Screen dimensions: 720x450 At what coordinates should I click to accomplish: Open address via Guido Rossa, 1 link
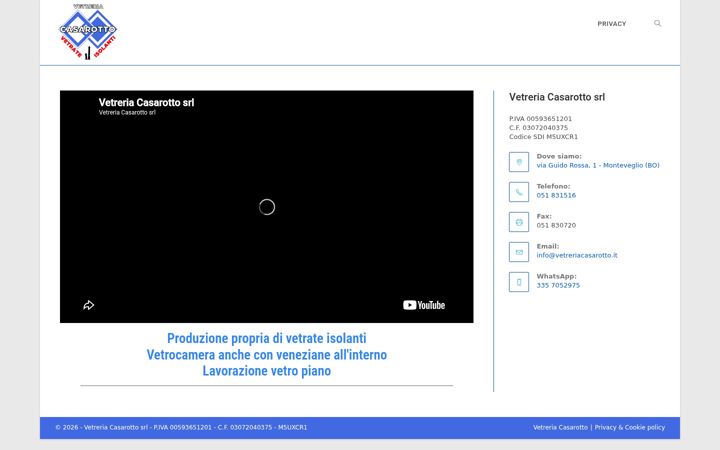tap(598, 165)
